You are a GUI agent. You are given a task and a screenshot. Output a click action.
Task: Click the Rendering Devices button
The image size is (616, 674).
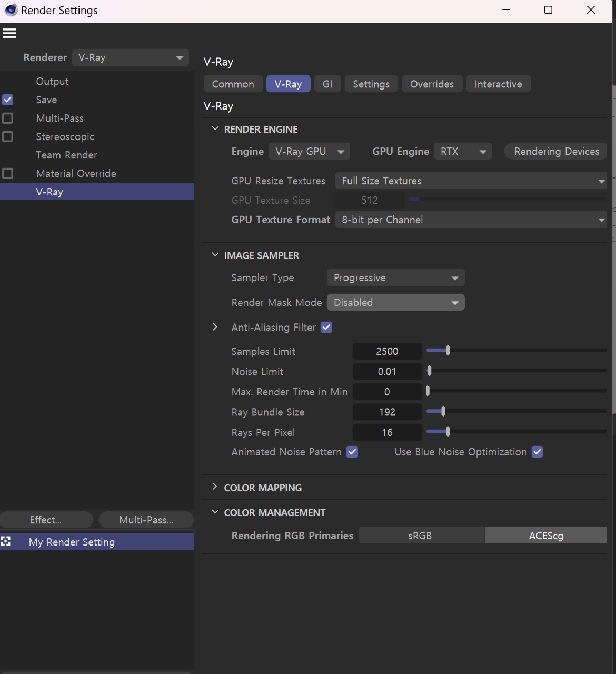pyautogui.click(x=556, y=151)
